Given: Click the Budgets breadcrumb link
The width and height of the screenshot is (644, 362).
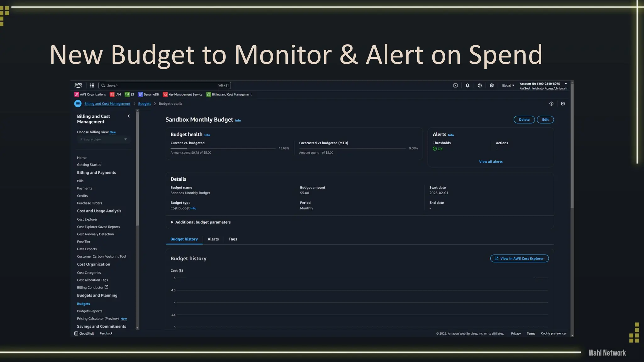Looking at the screenshot, I should (145, 104).
